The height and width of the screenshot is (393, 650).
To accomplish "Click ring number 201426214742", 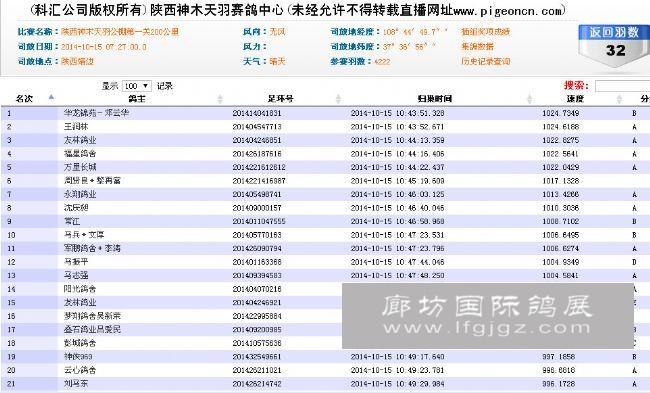I will 257,384.
